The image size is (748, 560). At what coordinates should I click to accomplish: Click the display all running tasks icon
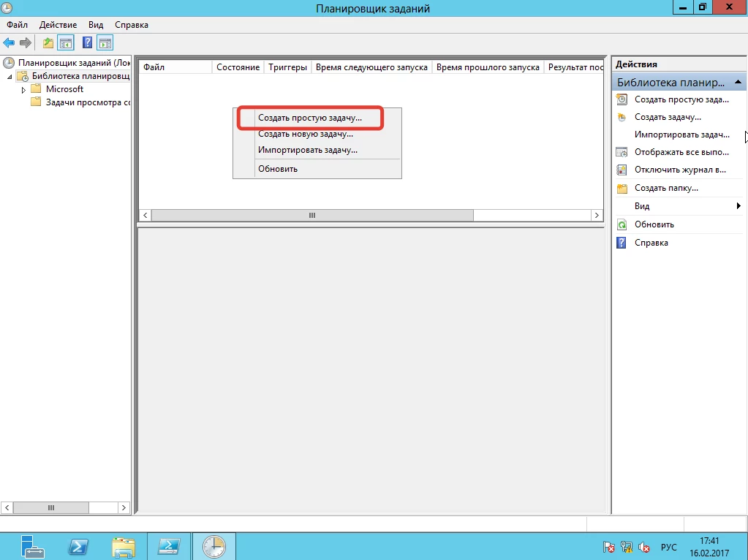pos(622,152)
